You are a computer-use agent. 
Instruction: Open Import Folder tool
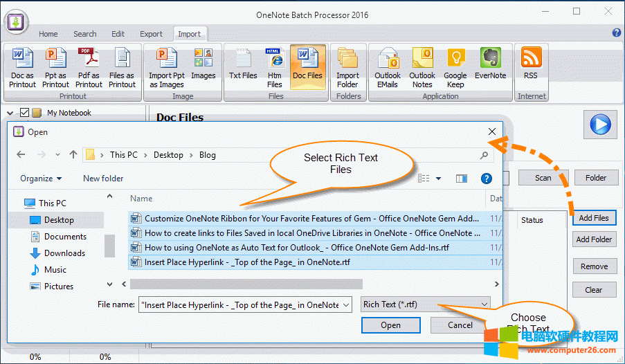tap(347, 67)
